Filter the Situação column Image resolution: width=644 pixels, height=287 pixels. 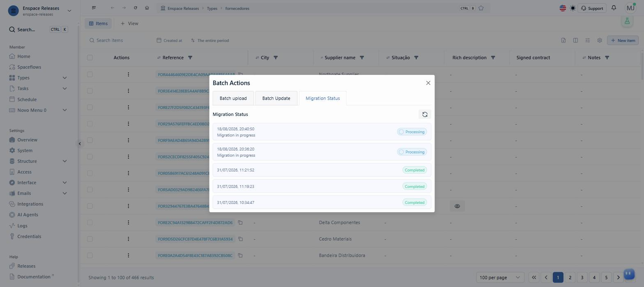pos(416,58)
